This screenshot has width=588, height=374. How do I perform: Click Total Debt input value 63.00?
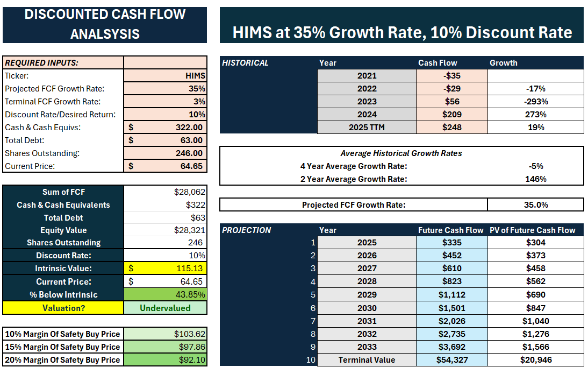(x=166, y=140)
